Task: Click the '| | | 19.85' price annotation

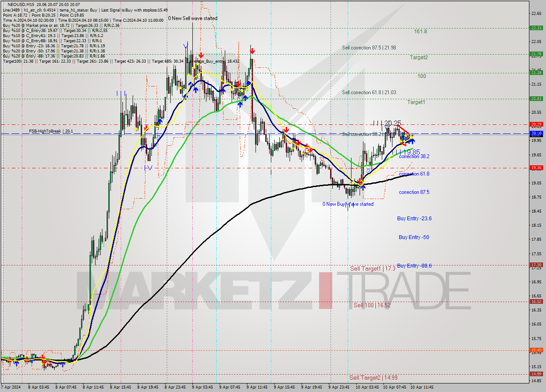Action: 407,152
